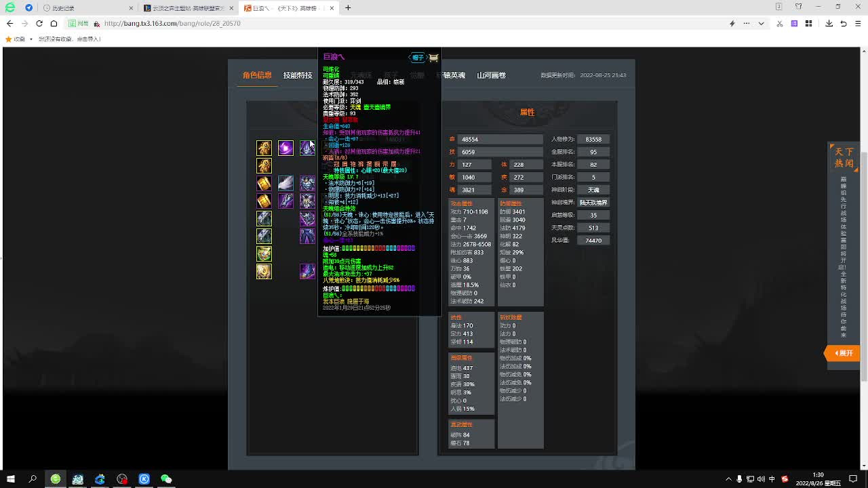
Task: Click the 帽子 tag in the tooltip
Action: click(418, 58)
